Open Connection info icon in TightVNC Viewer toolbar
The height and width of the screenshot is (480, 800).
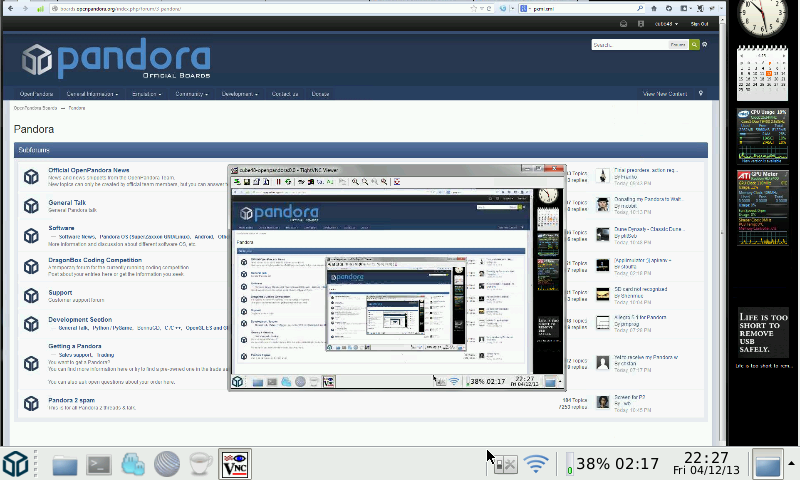click(x=266, y=182)
